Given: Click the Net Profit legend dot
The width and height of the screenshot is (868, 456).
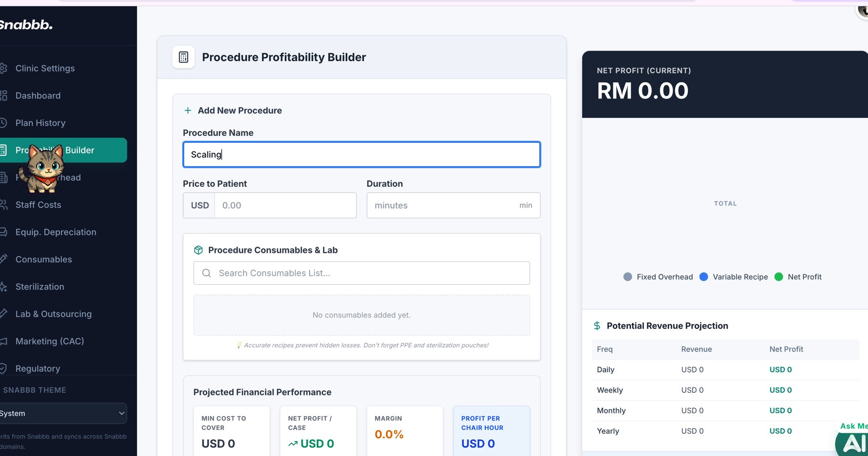Looking at the screenshot, I should tap(778, 277).
